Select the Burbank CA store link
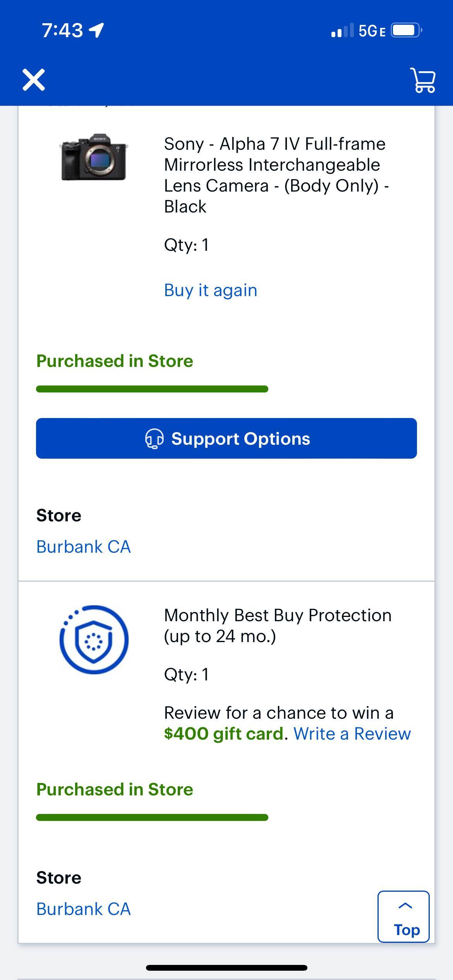Screen dimensions: 453x980 [84, 546]
